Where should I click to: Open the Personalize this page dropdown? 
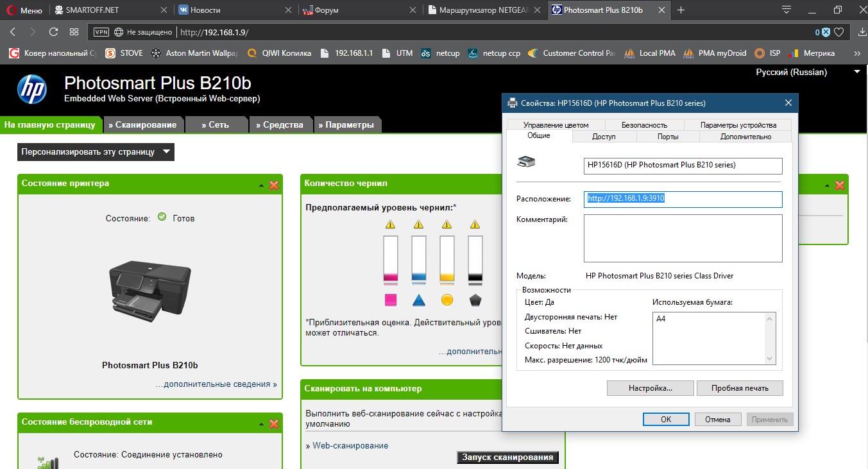coord(96,152)
